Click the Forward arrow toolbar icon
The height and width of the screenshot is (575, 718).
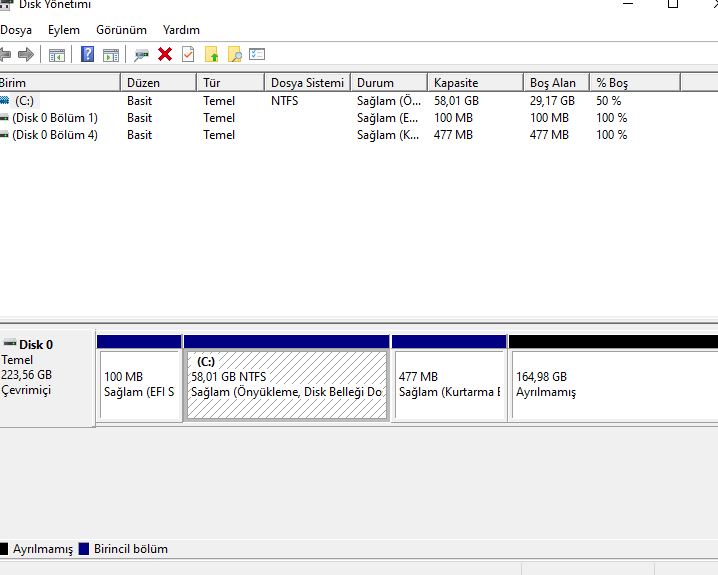(x=26, y=54)
